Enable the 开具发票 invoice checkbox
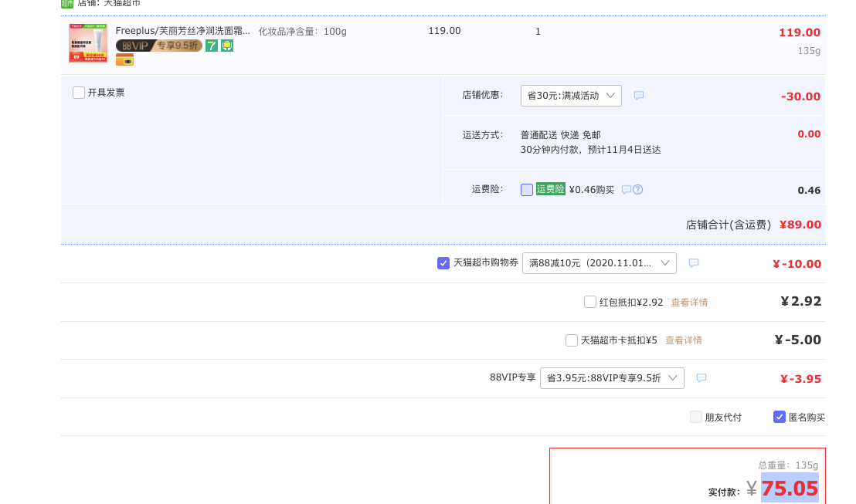The image size is (856, 504). tap(79, 93)
